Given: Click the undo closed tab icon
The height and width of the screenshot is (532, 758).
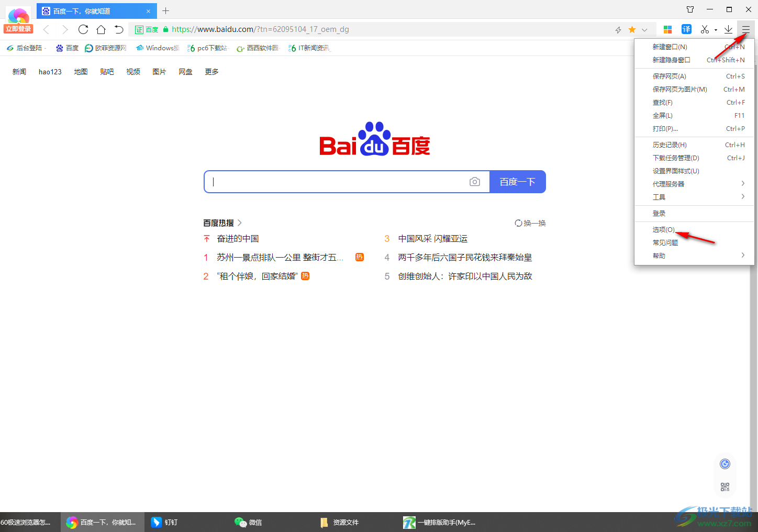Looking at the screenshot, I should (119, 29).
